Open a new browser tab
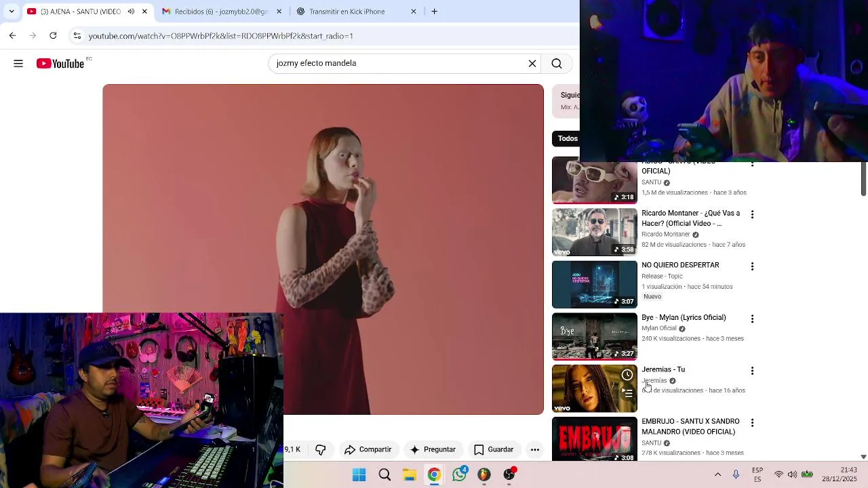The height and width of the screenshot is (488, 868). click(x=435, y=12)
